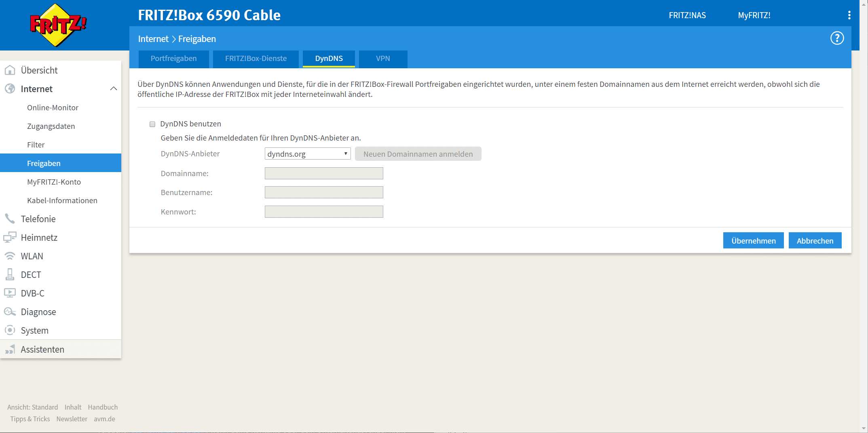The height and width of the screenshot is (433, 868).
Task: Enable the DynDNS benutzen checkbox
Action: (152, 124)
